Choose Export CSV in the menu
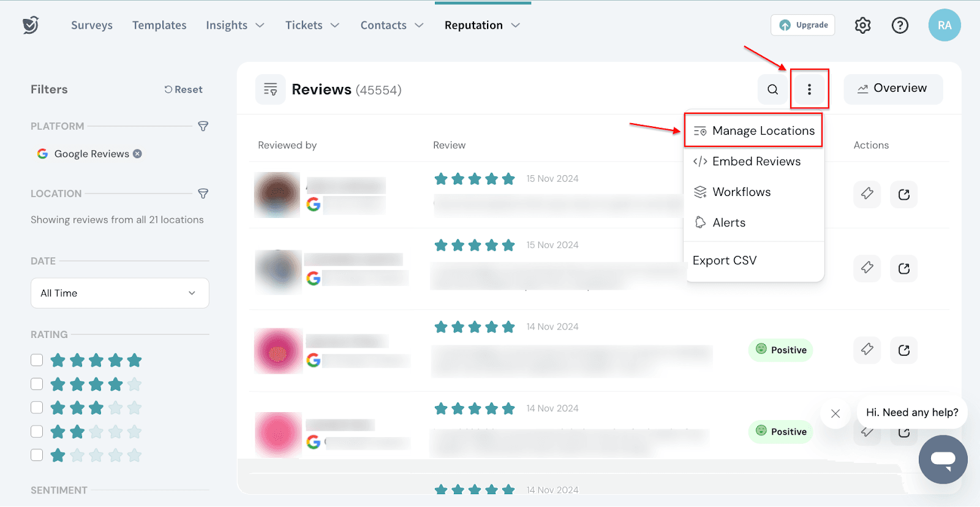The image size is (980, 507). coord(725,260)
